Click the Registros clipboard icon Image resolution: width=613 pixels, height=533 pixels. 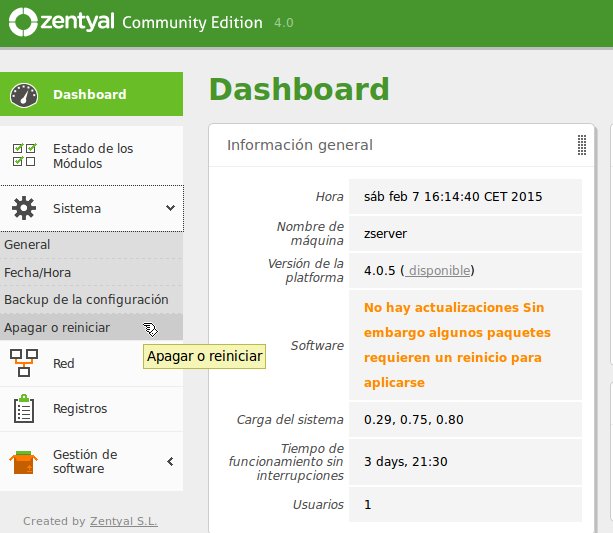(x=24, y=409)
